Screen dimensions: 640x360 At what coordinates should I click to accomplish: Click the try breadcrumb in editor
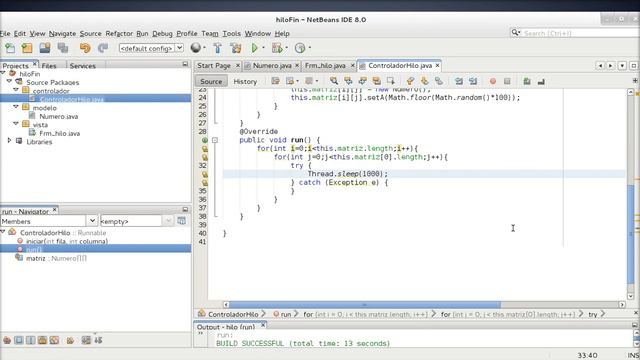593,314
